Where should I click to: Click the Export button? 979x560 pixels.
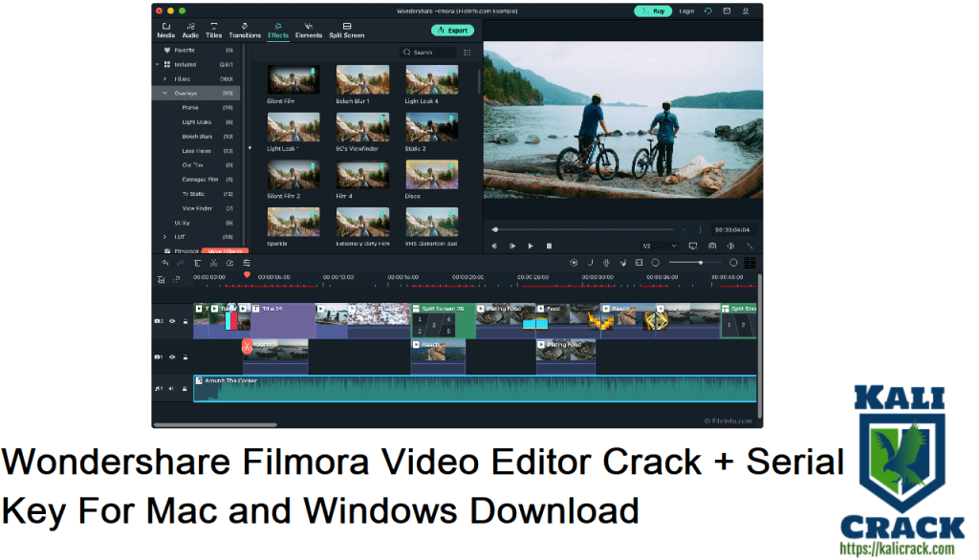click(452, 30)
